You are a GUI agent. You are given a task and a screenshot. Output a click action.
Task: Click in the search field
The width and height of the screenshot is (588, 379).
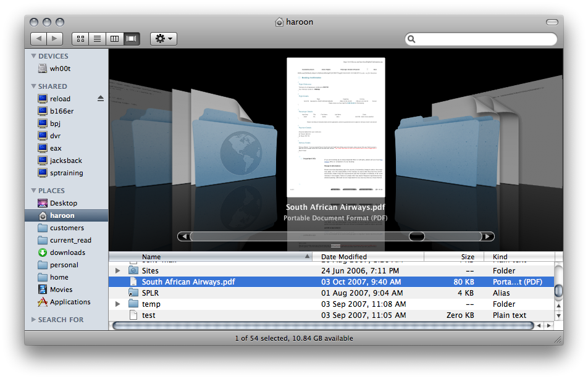tap(485, 40)
